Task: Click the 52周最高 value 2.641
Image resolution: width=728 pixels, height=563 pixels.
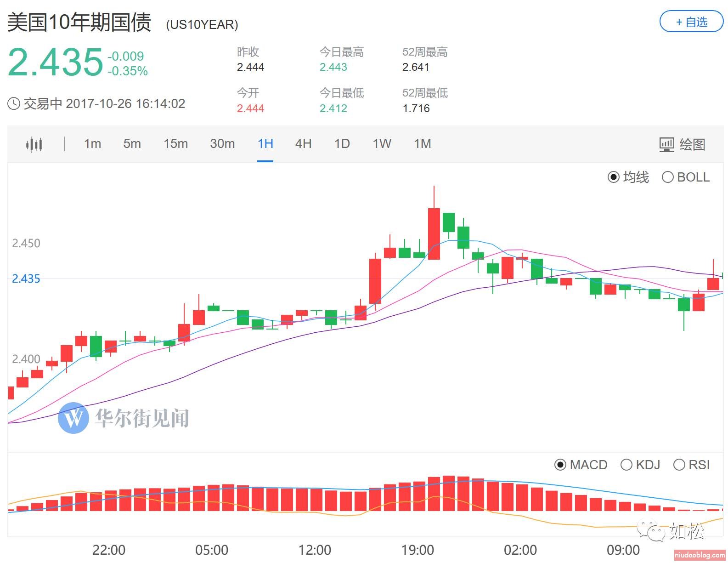Action: tap(416, 67)
